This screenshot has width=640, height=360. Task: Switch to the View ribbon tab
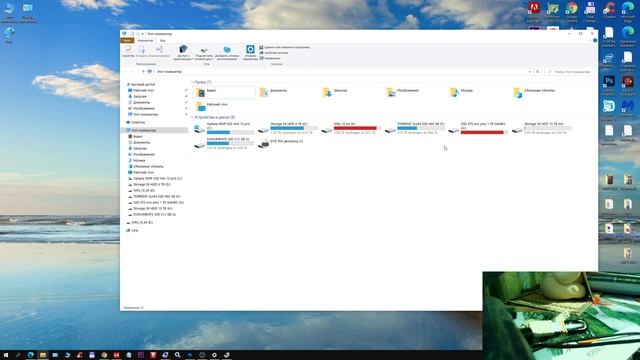pos(162,40)
